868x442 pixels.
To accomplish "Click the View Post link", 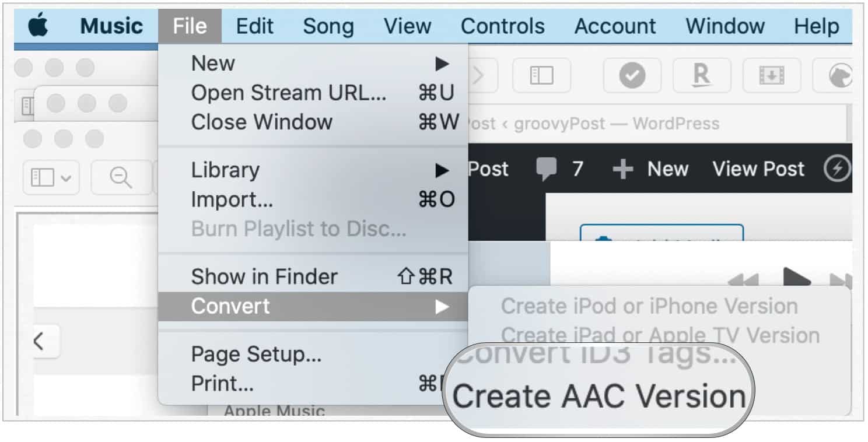I will pos(758,169).
